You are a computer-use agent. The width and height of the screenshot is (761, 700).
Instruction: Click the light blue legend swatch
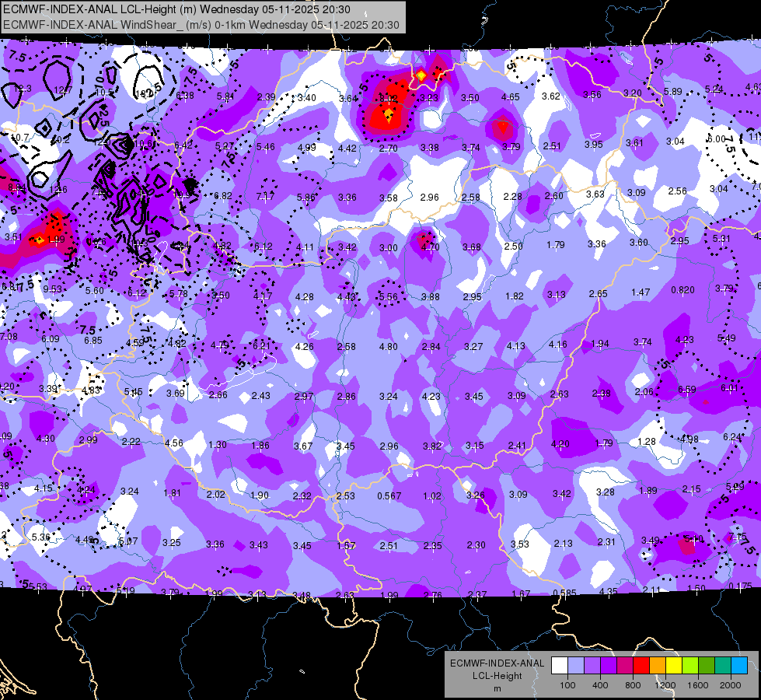[x=576, y=665]
